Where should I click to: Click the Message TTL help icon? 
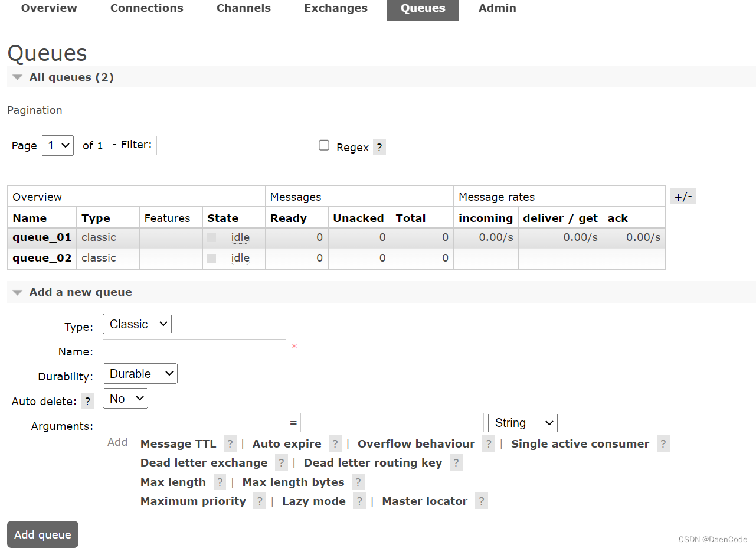point(230,443)
